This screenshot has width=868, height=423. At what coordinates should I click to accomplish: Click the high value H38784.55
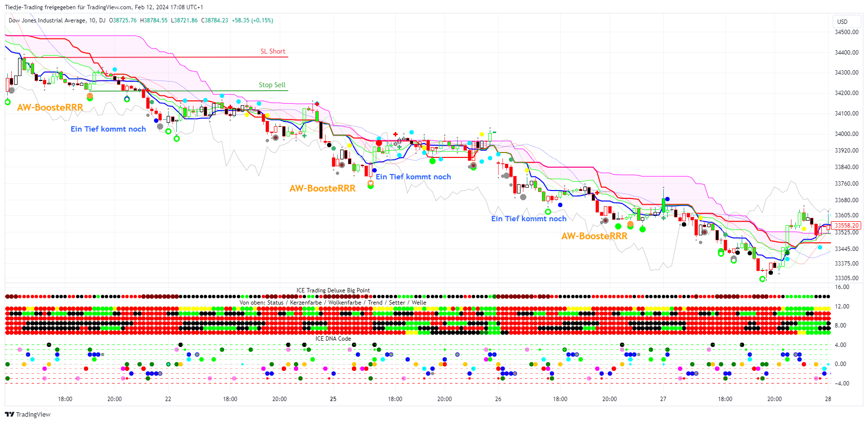pyautogui.click(x=154, y=20)
